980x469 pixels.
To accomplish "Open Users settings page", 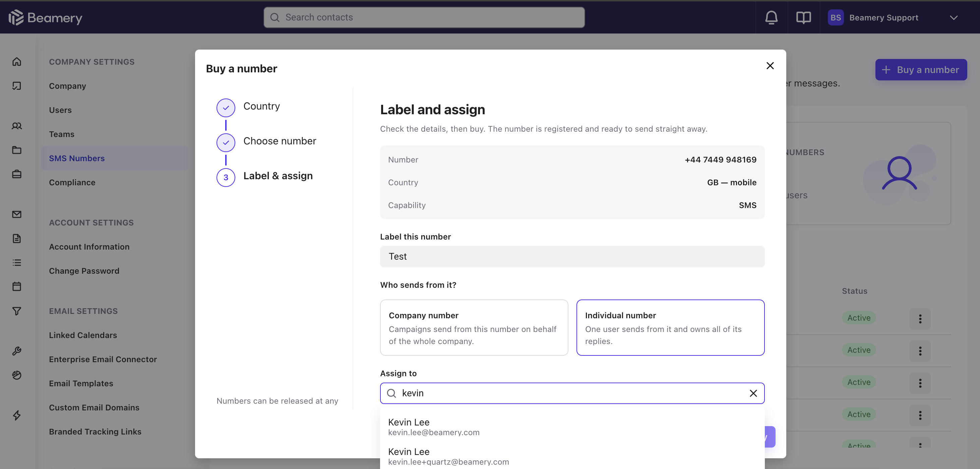I will (60, 110).
